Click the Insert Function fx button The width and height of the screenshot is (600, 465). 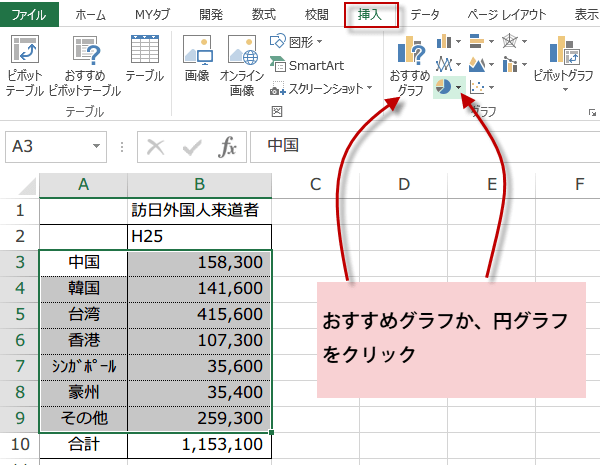[x=228, y=147]
